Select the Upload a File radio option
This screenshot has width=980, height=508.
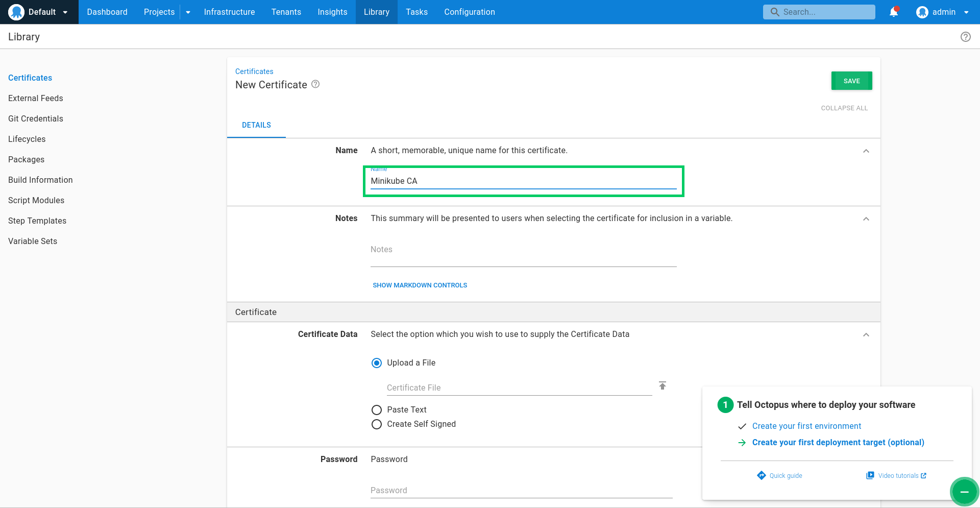(x=377, y=363)
